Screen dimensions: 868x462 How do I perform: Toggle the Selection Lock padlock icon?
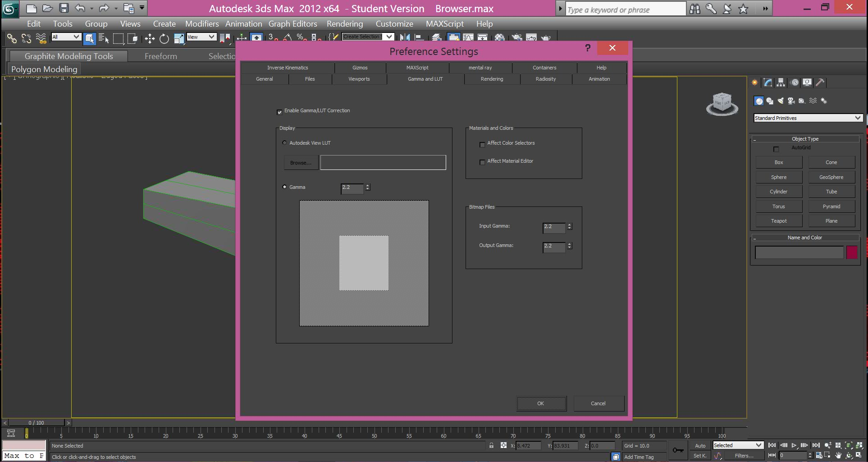tap(491, 446)
